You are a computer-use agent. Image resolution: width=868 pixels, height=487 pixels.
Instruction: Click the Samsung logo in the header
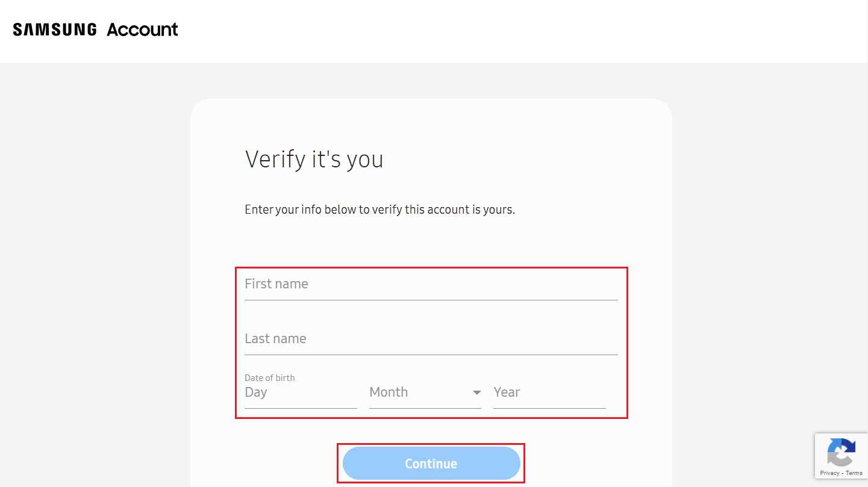coord(55,29)
